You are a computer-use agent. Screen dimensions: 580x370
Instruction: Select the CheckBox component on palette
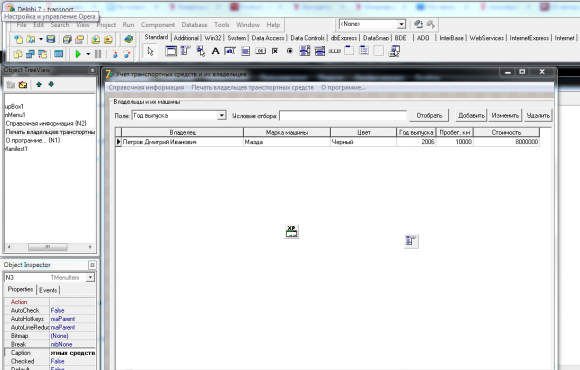coord(275,51)
